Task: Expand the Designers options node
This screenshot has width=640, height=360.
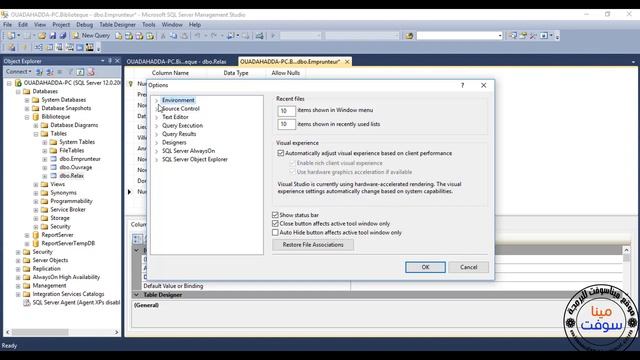Action: point(156,143)
